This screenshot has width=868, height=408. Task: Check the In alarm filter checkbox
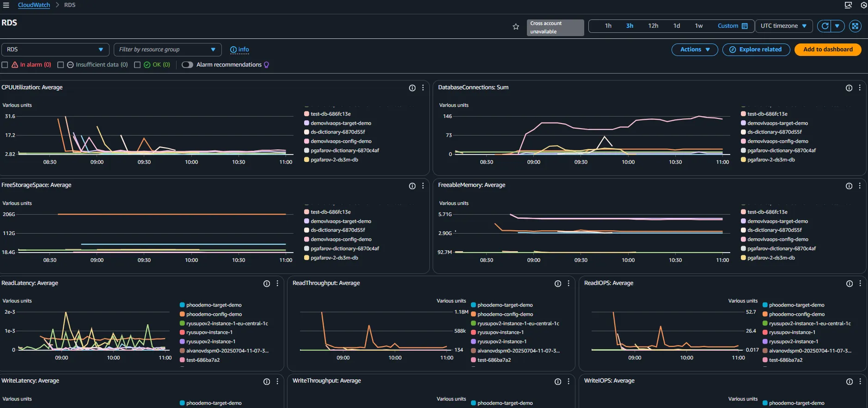point(5,65)
